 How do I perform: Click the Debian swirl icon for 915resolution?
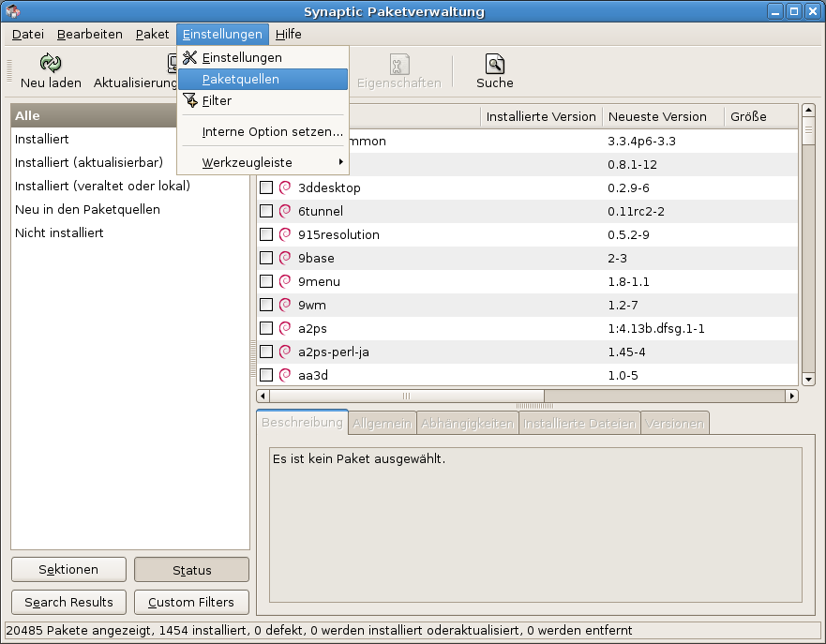[285, 234]
